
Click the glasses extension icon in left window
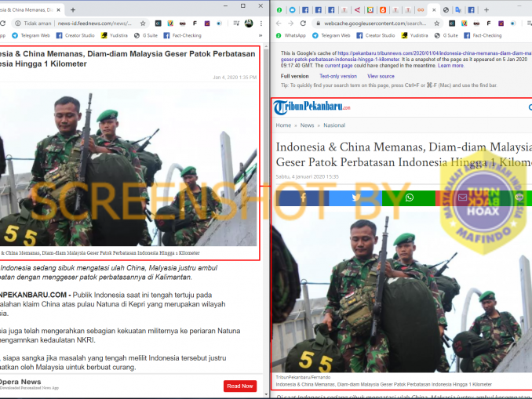point(183,24)
